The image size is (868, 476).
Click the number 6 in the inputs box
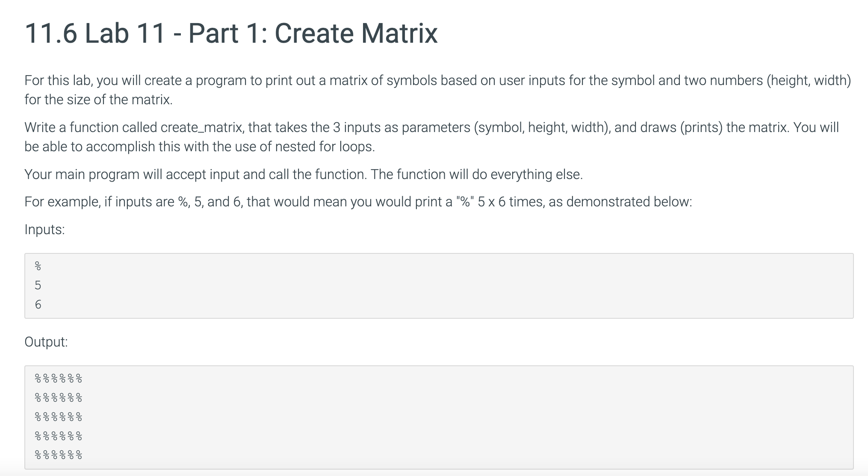point(38,304)
